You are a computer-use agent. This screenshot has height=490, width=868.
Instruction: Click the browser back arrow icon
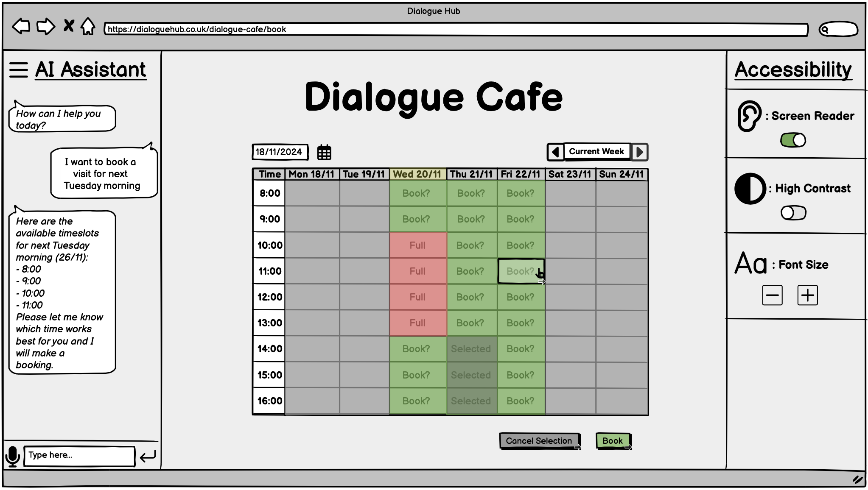pos(21,26)
